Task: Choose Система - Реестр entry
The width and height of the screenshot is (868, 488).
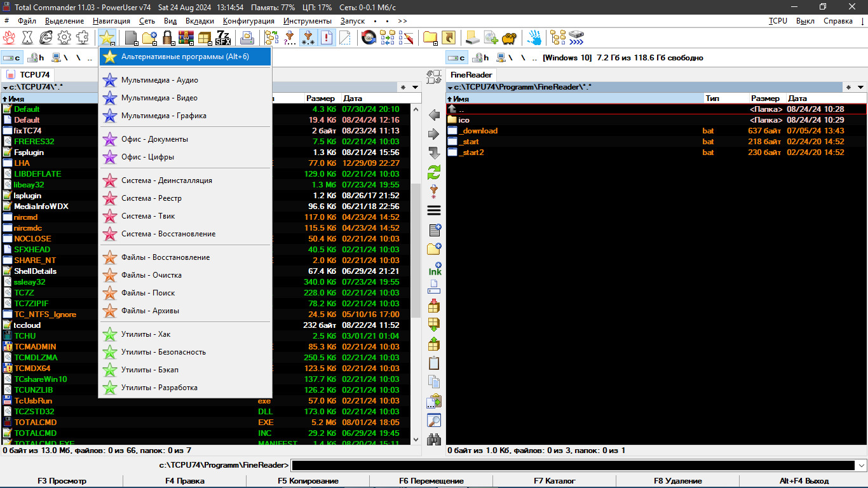Action: 185,198
